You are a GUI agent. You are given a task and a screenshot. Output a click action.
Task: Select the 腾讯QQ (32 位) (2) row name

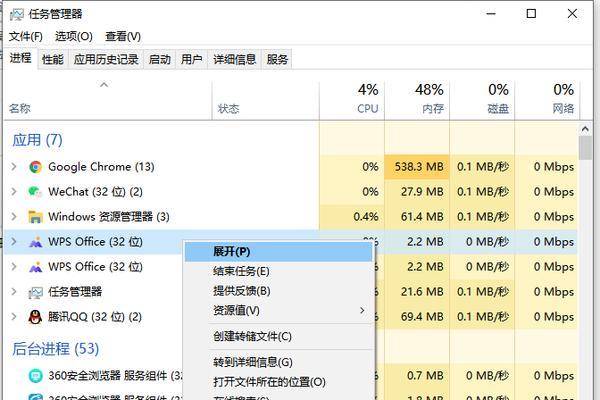[x=95, y=317]
